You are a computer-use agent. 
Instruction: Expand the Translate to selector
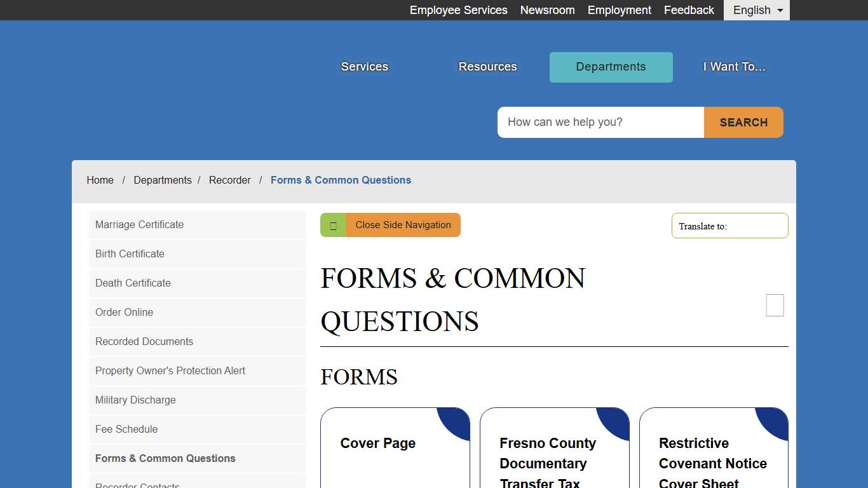(729, 226)
